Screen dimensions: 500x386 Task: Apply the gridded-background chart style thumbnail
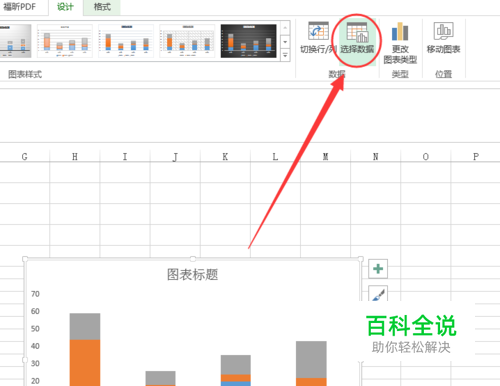[187, 41]
